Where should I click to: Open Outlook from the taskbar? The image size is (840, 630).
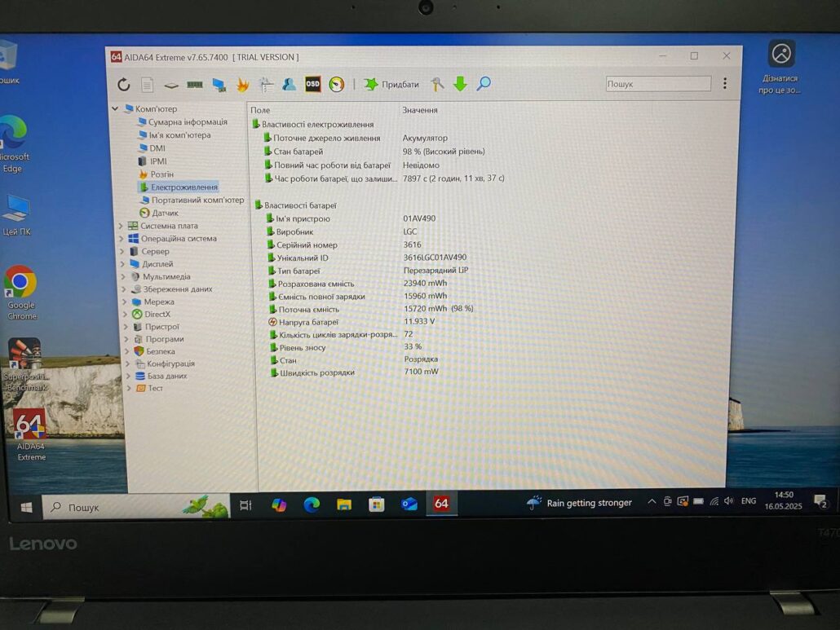click(409, 504)
